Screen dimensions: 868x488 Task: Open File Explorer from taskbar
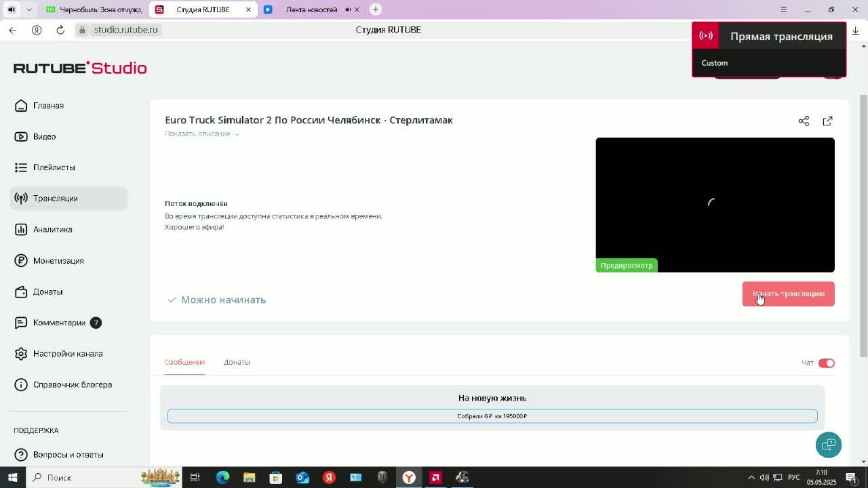click(x=249, y=478)
